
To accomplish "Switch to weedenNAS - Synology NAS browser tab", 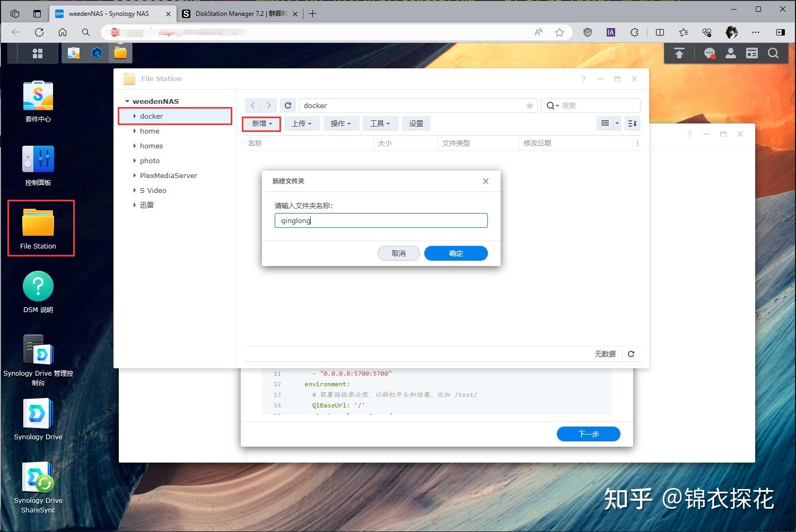I will (113, 14).
